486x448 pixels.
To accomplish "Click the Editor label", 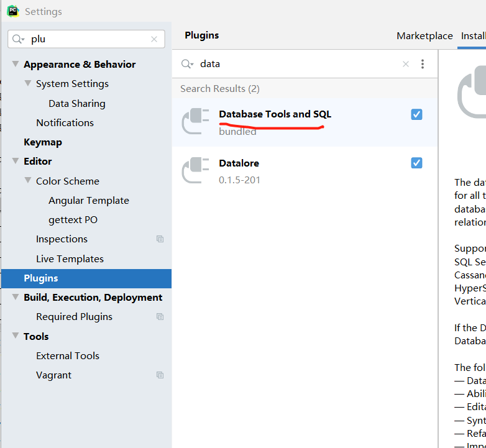I will 37,162.
